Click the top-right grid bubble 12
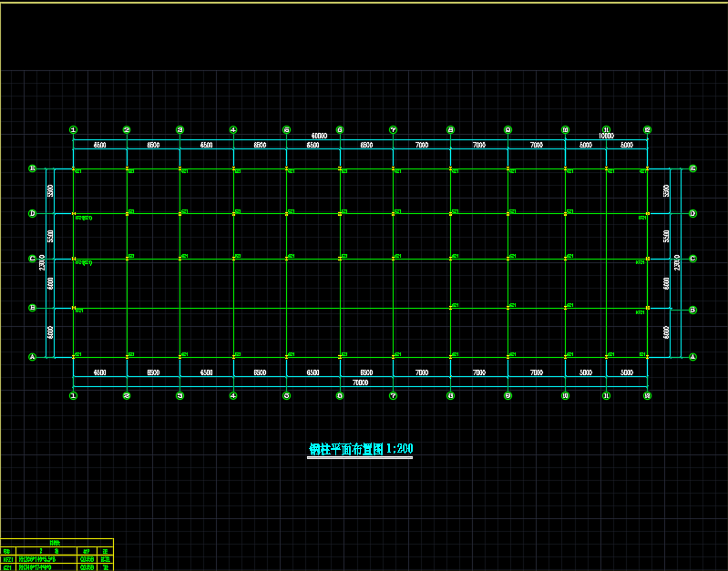 point(647,130)
